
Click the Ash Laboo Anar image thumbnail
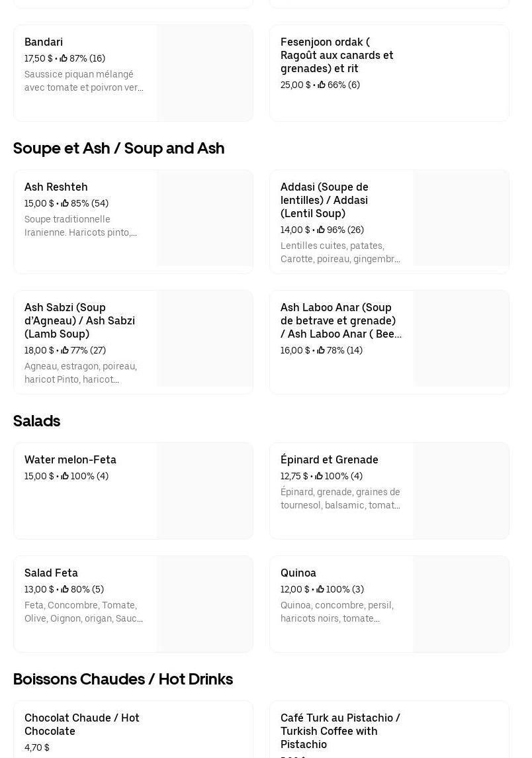[461, 339]
